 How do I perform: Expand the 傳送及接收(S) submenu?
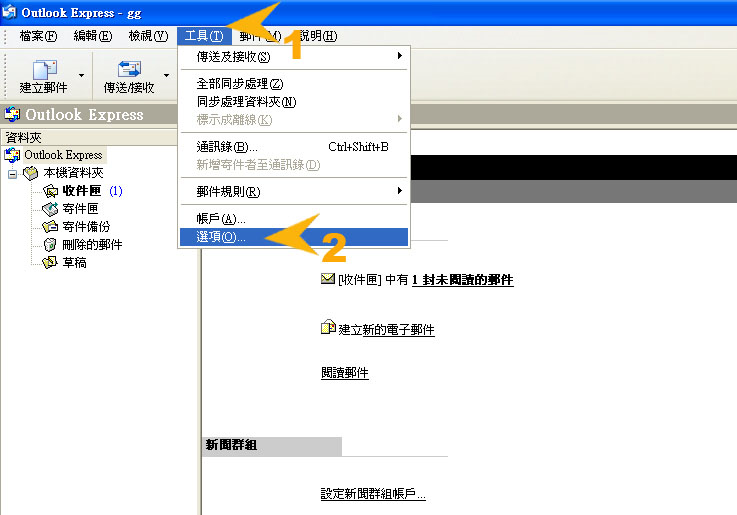(x=294, y=57)
